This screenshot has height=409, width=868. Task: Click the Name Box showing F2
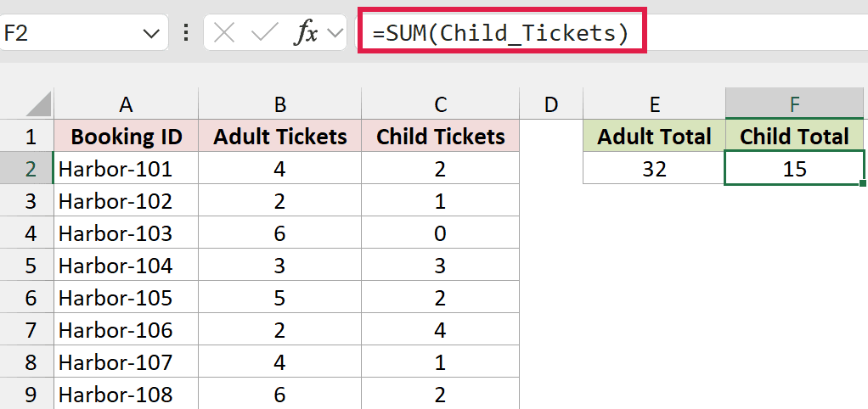83,34
